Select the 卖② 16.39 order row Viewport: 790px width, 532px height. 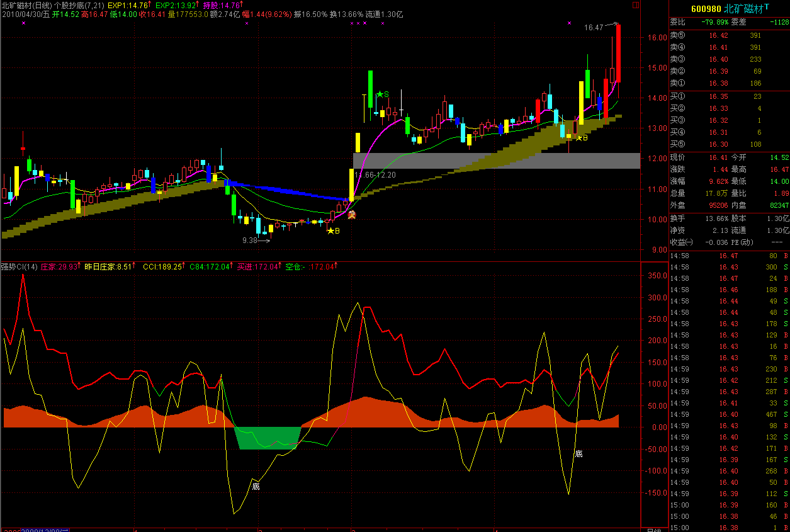click(x=729, y=71)
